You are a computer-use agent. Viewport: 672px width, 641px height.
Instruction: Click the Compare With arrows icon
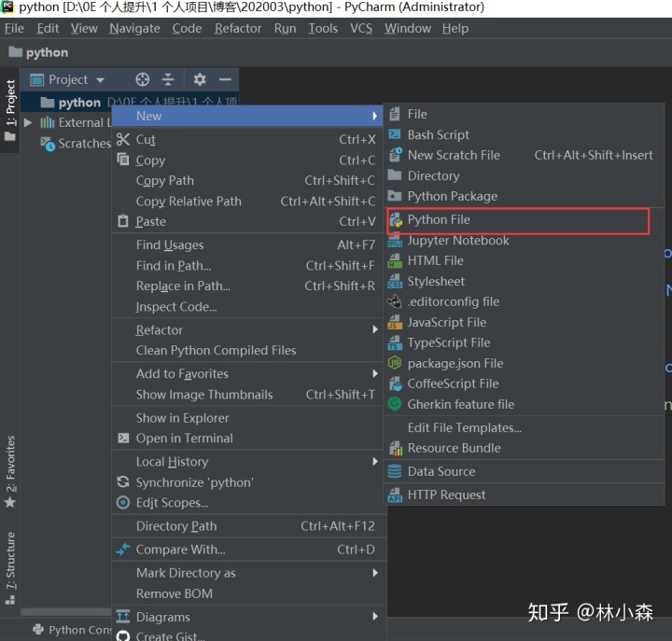pos(123,550)
